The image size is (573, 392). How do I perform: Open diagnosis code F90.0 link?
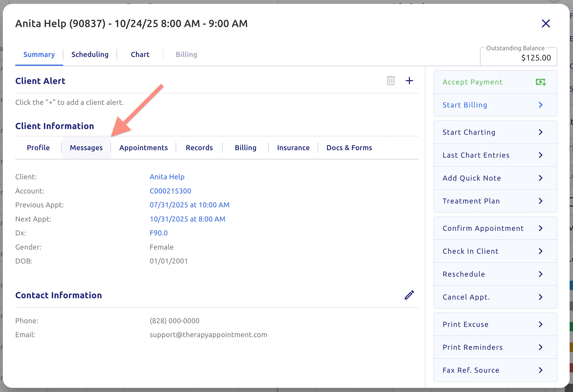(x=158, y=233)
